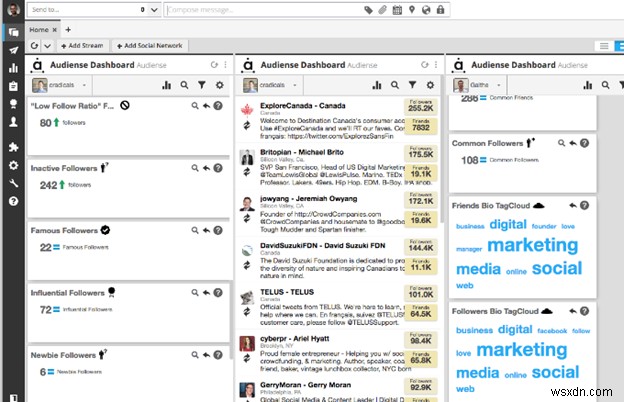Search Inactive Followers with magnifier icon
Screen dimensions: 624x402
tap(195, 168)
